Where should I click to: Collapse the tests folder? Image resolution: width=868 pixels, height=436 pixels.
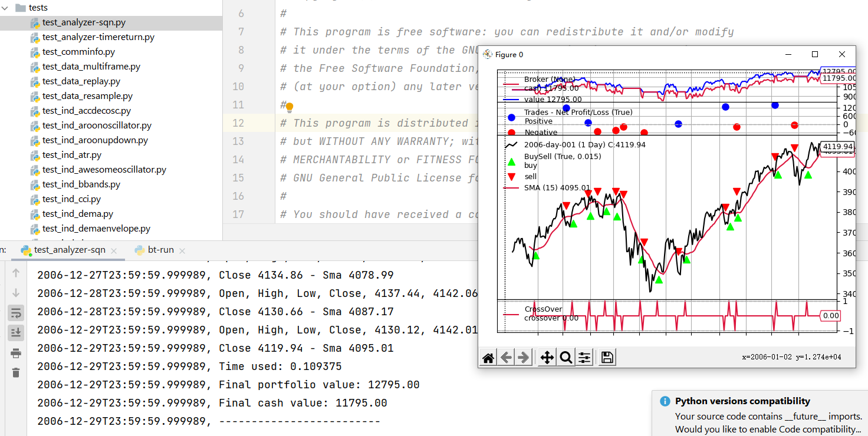[x=5, y=8]
